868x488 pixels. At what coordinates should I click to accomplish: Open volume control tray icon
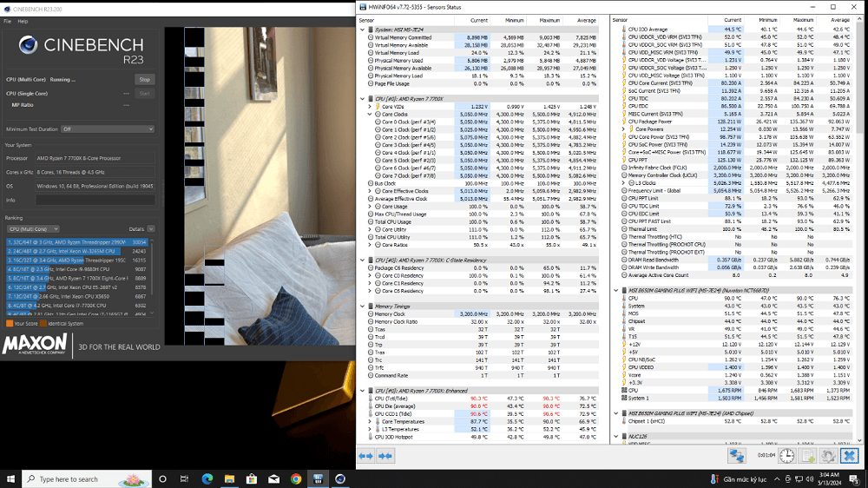click(x=810, y=479)
